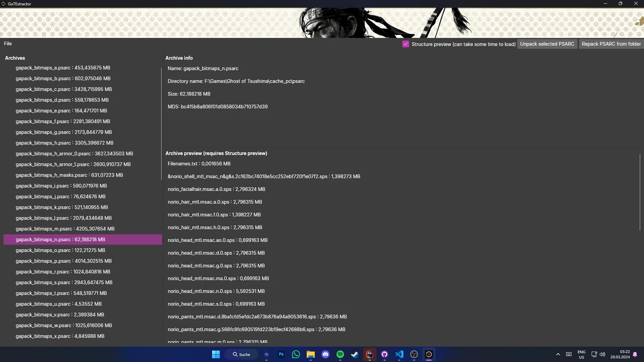Screen dimensions: 644x362
Task: Select gapack_bitmaps_g.psarc archive
Action: pyautogui.click(x=83, y=132)
